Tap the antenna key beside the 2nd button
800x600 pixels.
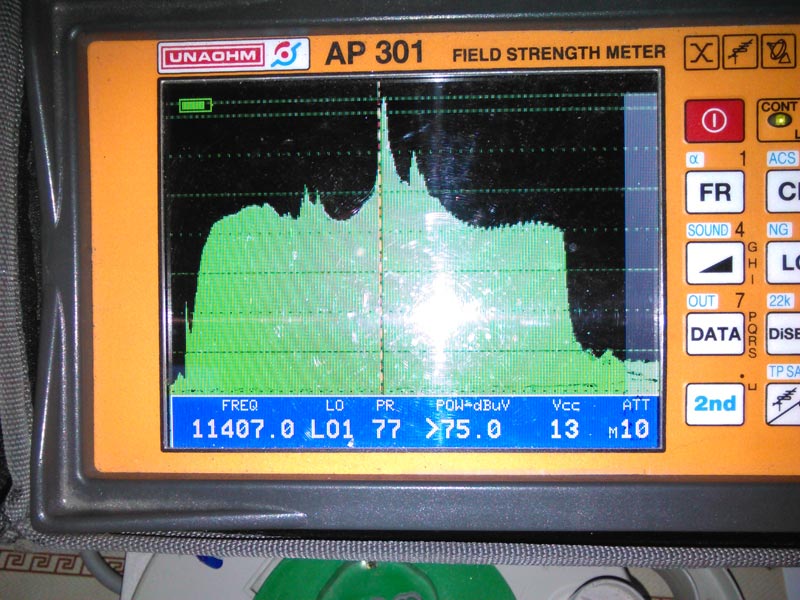point(783,404)
